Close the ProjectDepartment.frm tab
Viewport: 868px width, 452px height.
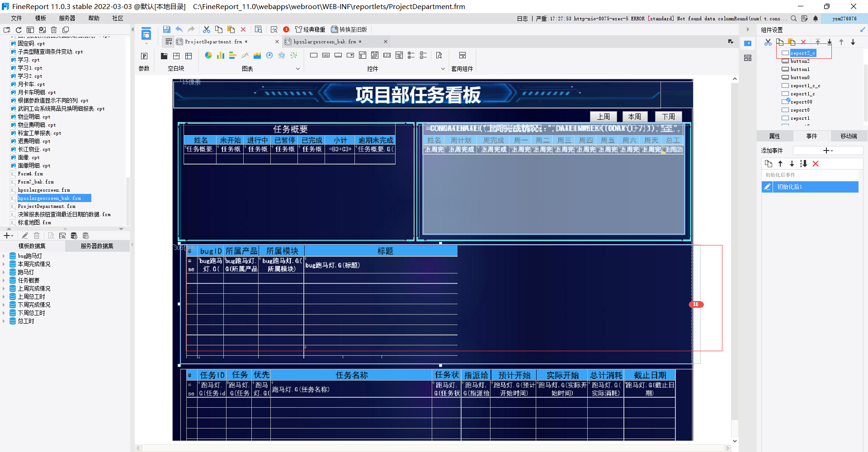277,42
